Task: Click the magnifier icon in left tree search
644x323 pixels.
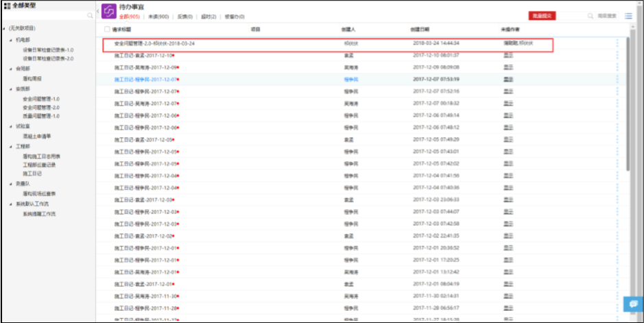Action: [x=90, y=15]
